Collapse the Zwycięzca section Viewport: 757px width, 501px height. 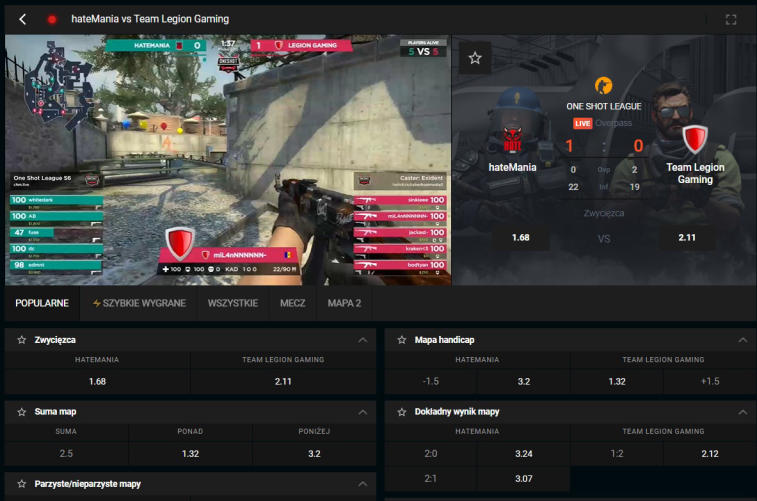(x=363, y=340)
